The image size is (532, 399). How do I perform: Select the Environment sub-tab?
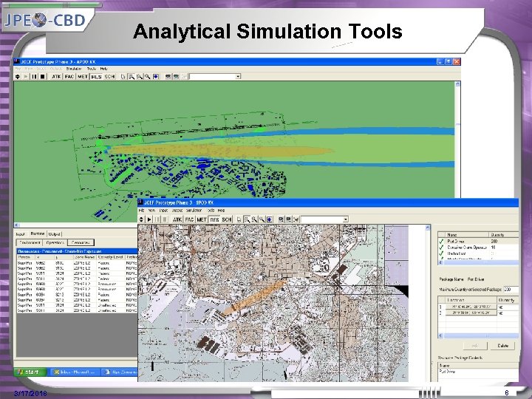30,242
